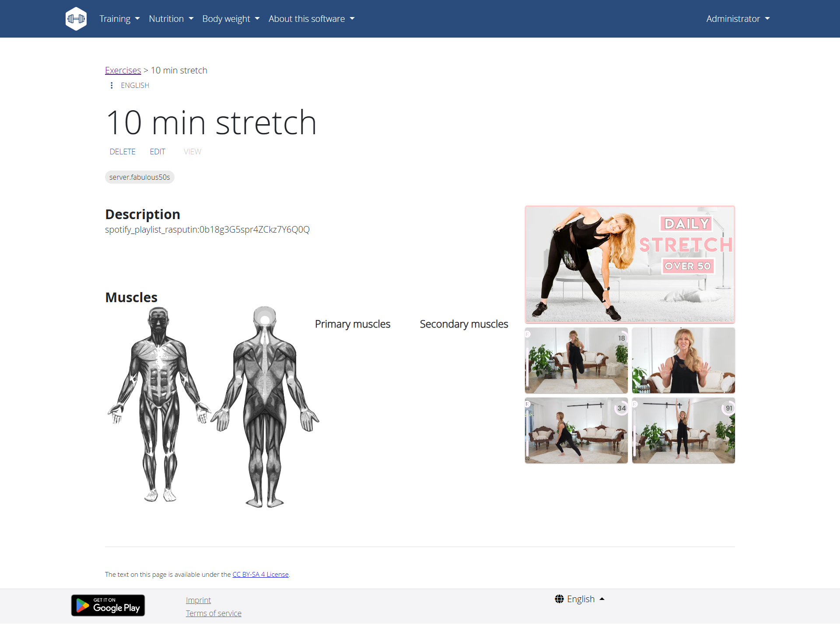
Task: Click the back-view muscle anatomy figure
Action: [x=265, y=407]
